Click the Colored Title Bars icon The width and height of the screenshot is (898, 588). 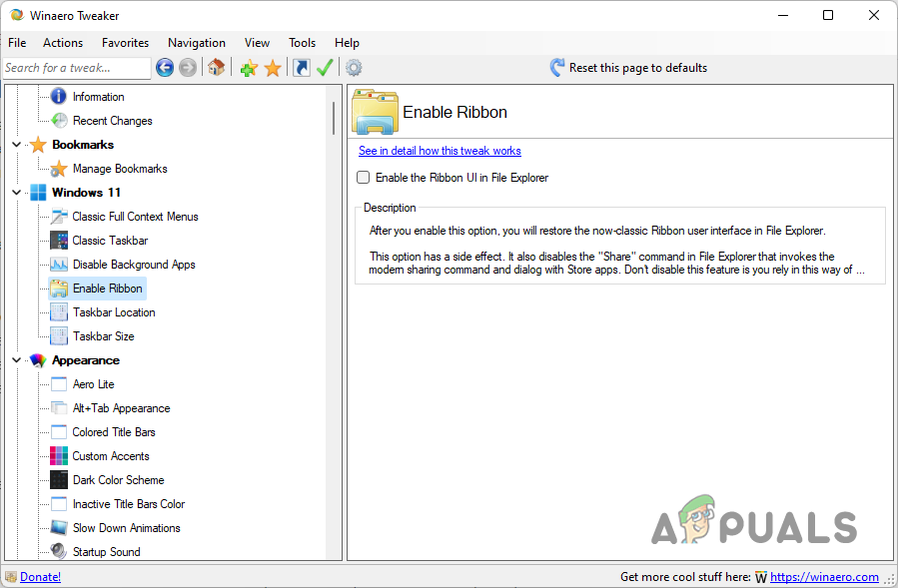[58, 432]
